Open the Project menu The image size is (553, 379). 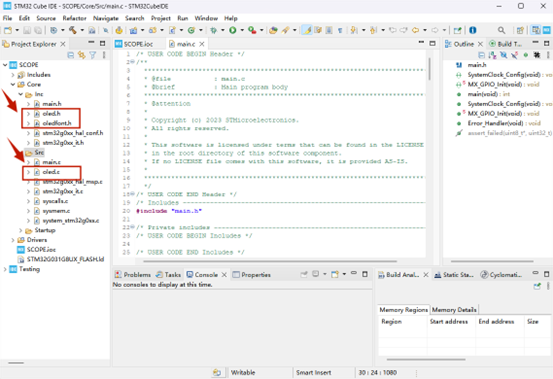coord(160,18)
